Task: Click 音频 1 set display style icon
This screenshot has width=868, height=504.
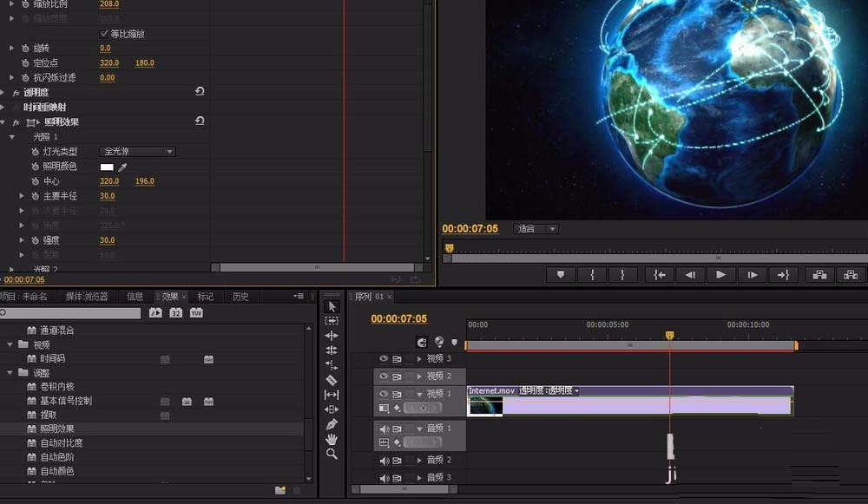Action: pos(384,442)
